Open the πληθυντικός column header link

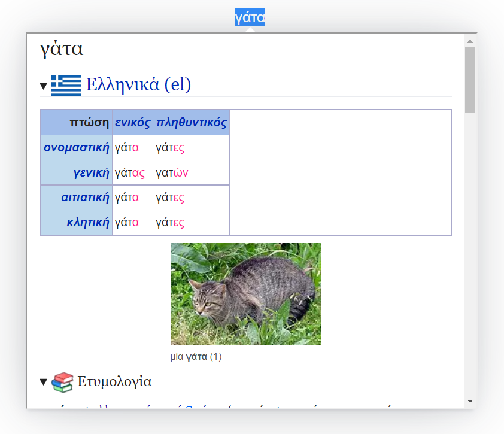(x=191, y=123)
